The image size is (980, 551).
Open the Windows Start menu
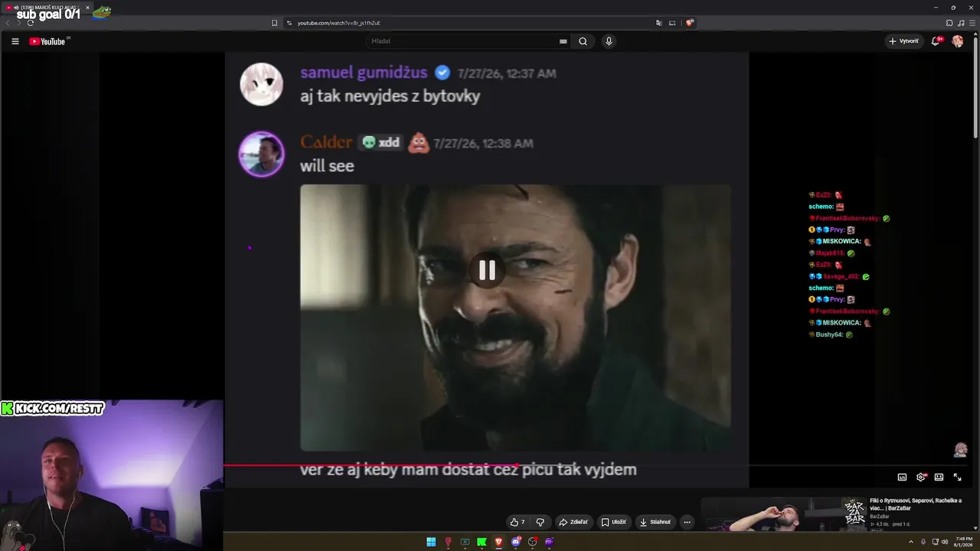pos(431,542)
